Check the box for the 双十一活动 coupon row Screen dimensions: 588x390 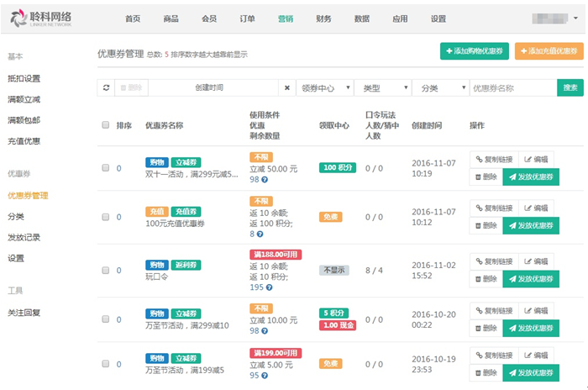(106, 168)
